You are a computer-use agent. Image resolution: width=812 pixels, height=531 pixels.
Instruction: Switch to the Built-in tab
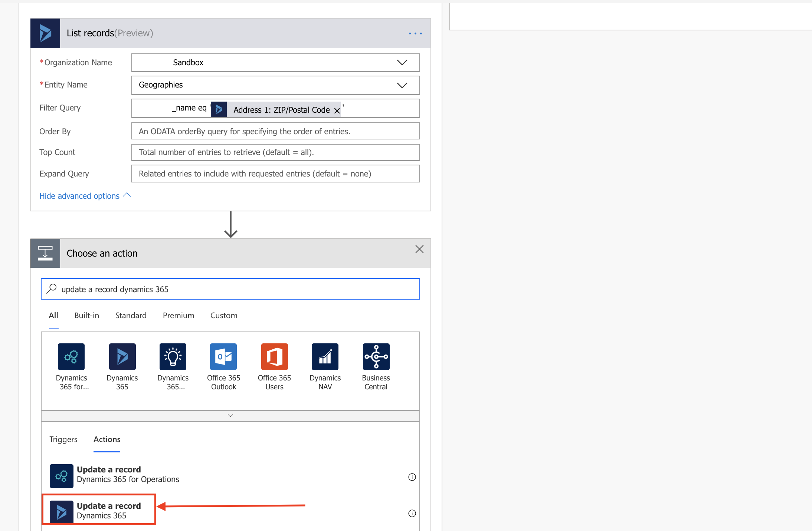tap(86, 316)
